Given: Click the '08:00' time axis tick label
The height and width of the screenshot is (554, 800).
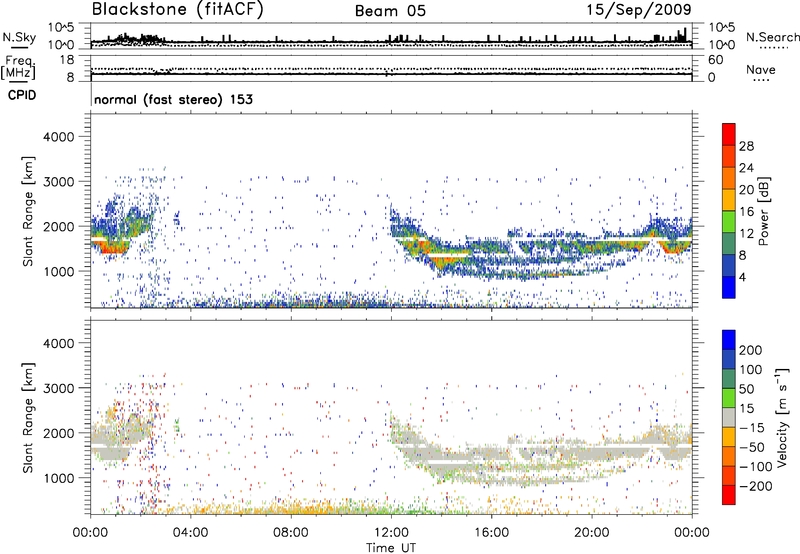Looking at the screenshot, I should [291, 533].
